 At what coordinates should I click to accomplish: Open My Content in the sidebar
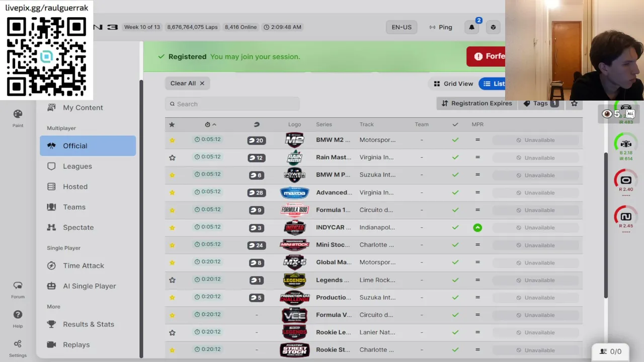click(83, 108)
